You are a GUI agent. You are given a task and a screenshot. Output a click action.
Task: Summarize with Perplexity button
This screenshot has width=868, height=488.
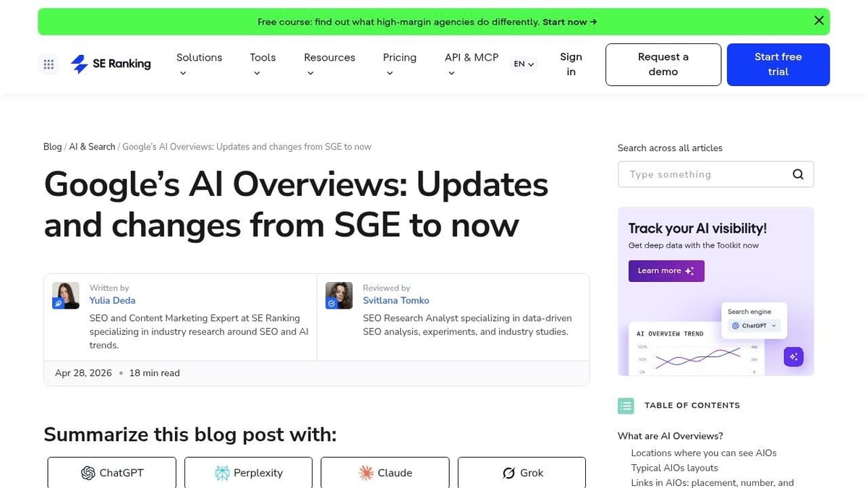[x=248, y=473]
